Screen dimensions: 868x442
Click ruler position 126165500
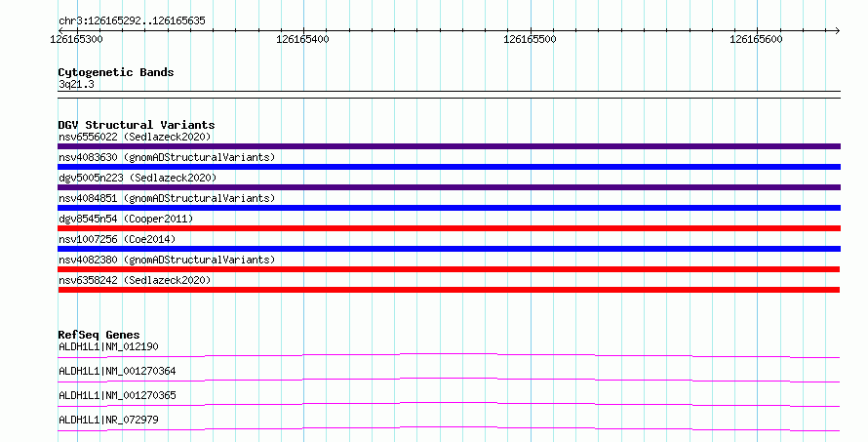[x=530, y=39]
